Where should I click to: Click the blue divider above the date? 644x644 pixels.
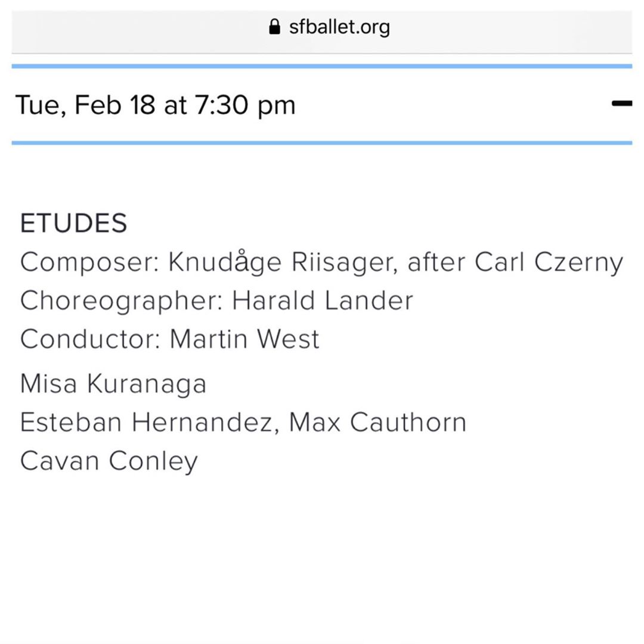coord(322,66)
